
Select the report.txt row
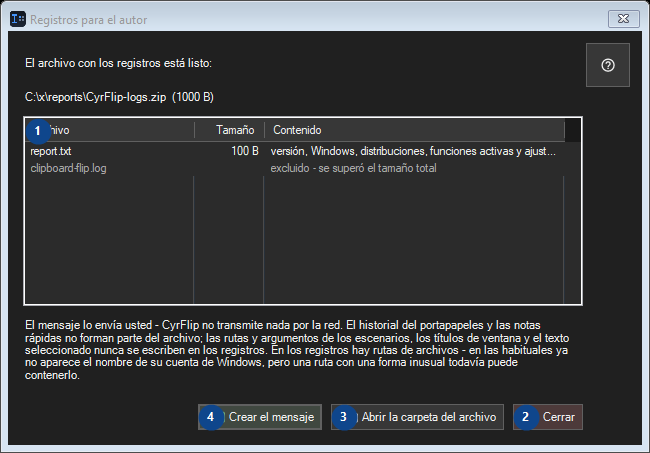click(x=295, y=151)
